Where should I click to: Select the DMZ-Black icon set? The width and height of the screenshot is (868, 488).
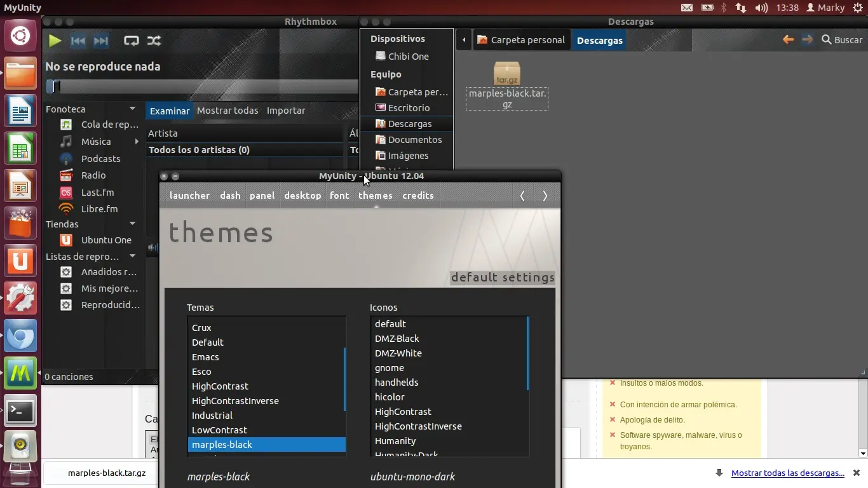coord(449,339)
